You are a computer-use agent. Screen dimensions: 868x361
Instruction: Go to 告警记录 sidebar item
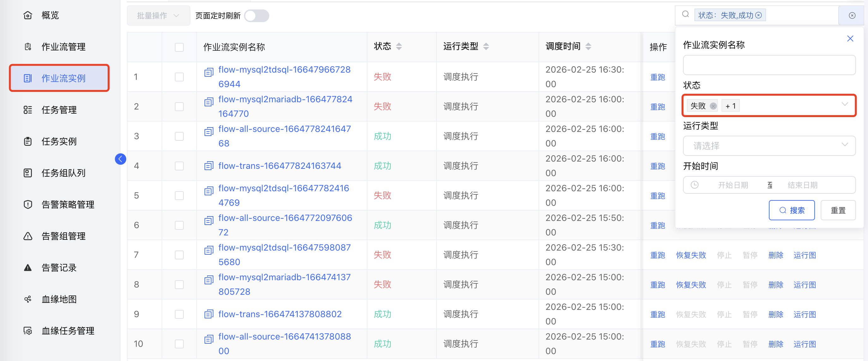pyautogui.click(x=59, y=268)
